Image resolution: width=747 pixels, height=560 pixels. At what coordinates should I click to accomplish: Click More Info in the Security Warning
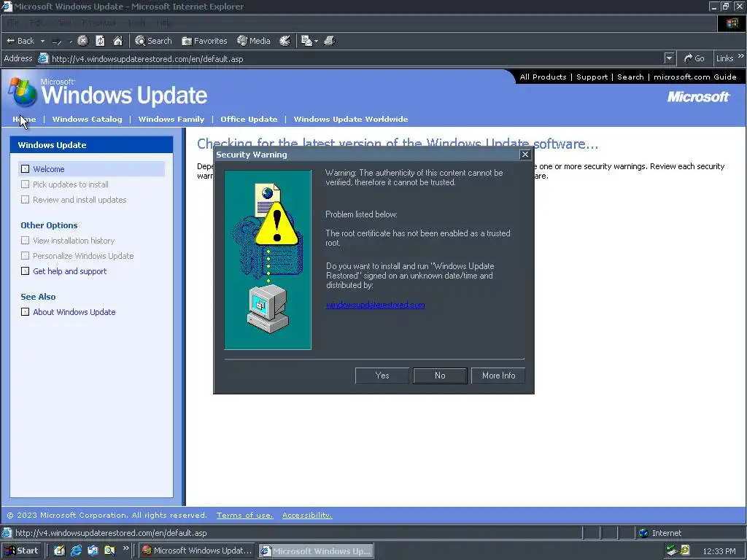click(x=498, y=376)
